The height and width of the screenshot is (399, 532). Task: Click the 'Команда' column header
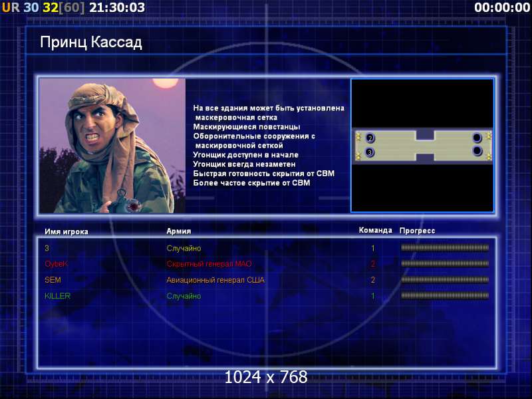coord(375,230)
